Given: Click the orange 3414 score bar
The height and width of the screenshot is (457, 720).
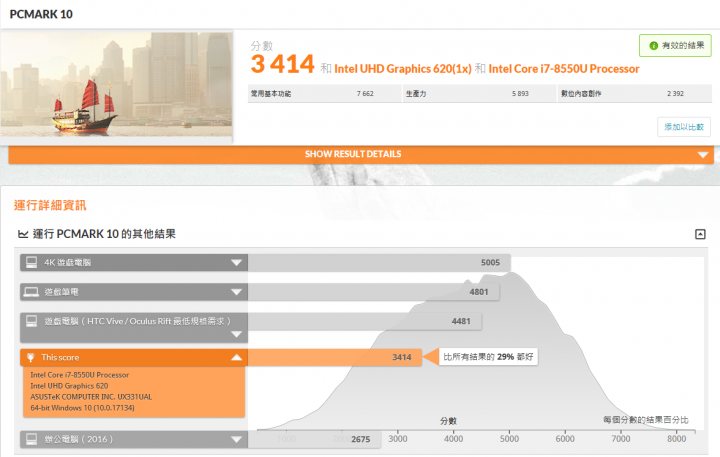Looking at the screenshot, I should point(335,357).
